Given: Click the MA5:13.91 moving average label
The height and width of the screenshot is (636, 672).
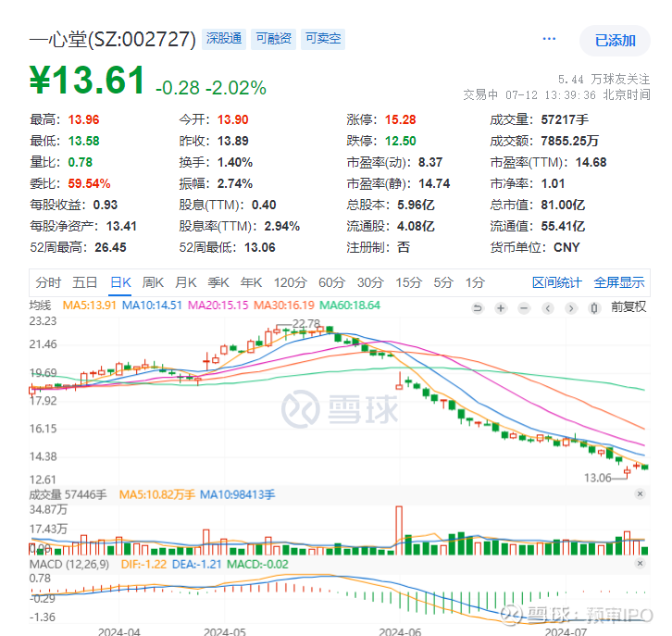Looking at the screenshot, I should point(89,306).
